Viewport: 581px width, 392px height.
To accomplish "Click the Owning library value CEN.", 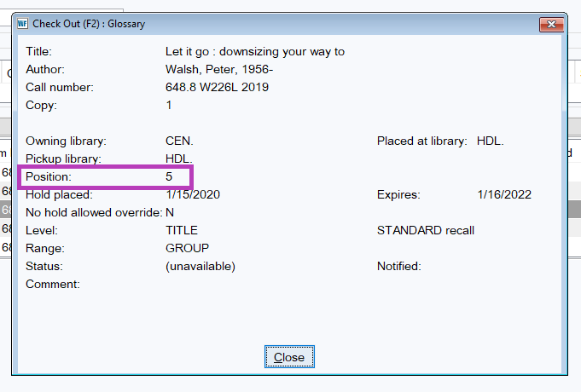I will [x=179, y=141].
